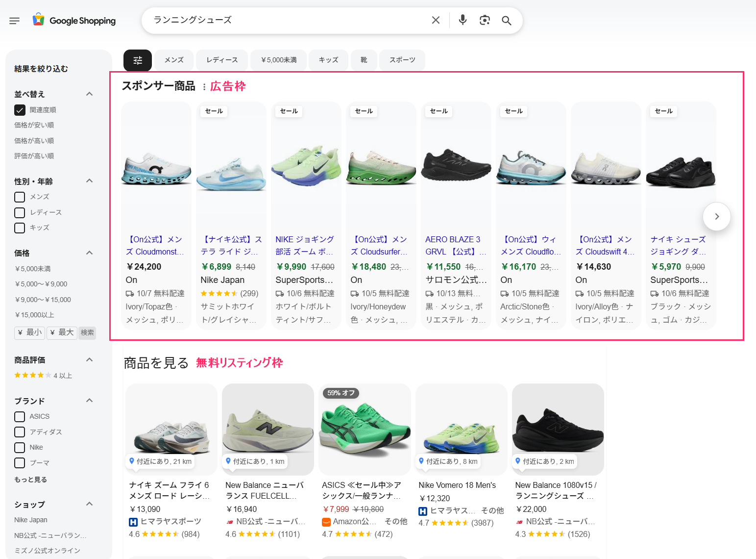Click the Amazon store icon under ASICS listing

[326, 522]
